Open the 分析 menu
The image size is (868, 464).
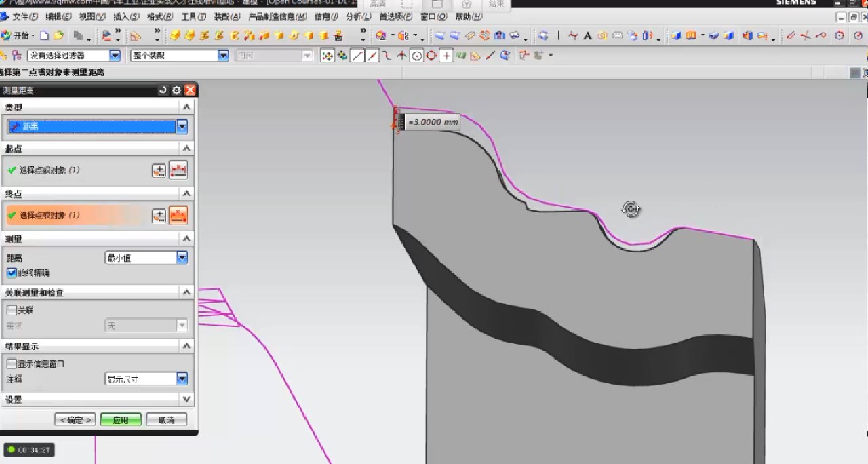[x=357, y=16]
